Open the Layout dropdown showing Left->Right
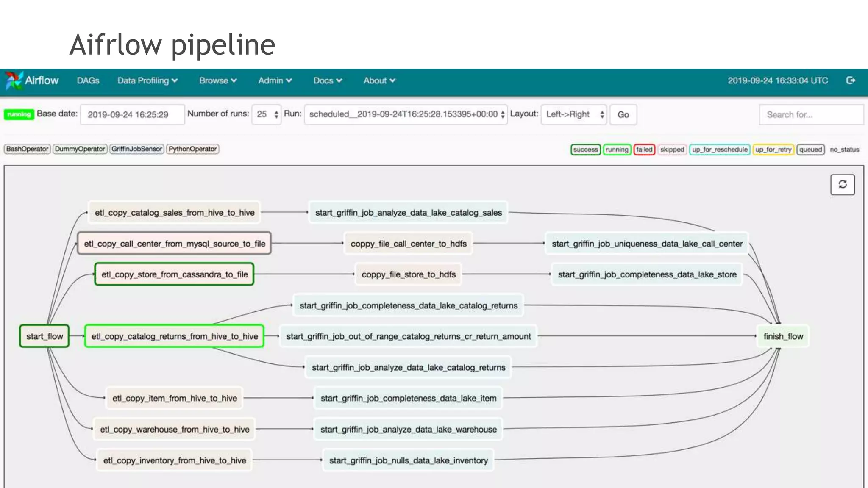This screenshot has width=868, height=488. [x=574, y=114]
